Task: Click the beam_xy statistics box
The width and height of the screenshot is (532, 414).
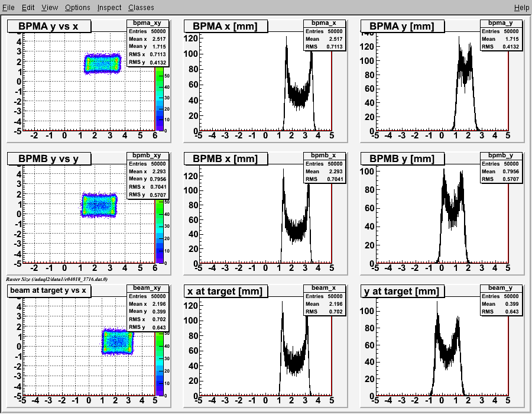Action: pos(148,308)
